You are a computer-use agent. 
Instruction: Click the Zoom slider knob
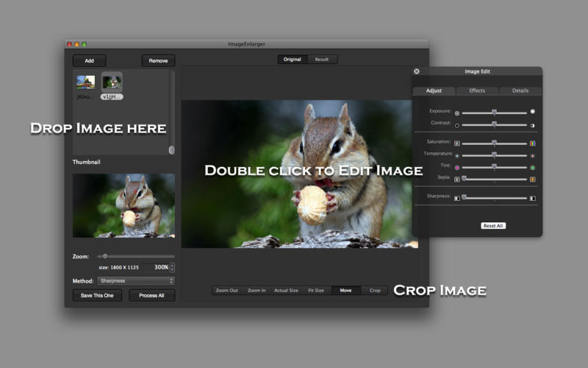(105, 256)
